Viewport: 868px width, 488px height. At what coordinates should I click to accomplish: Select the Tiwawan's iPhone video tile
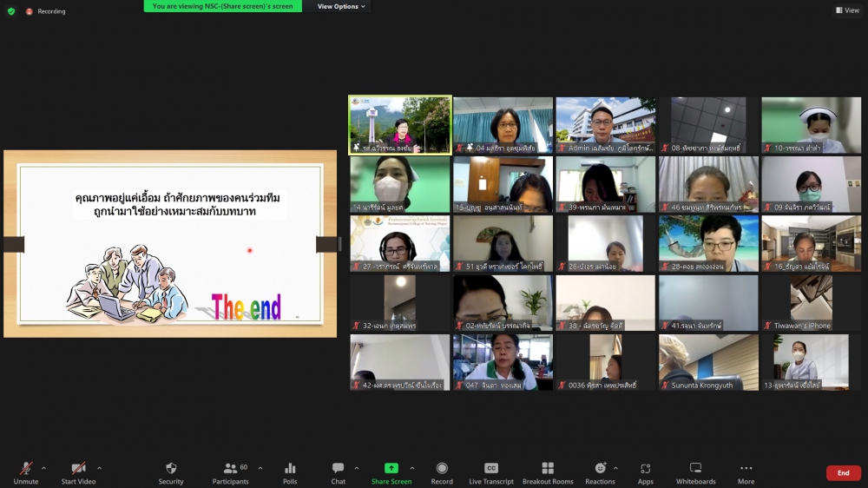[811, 303]
